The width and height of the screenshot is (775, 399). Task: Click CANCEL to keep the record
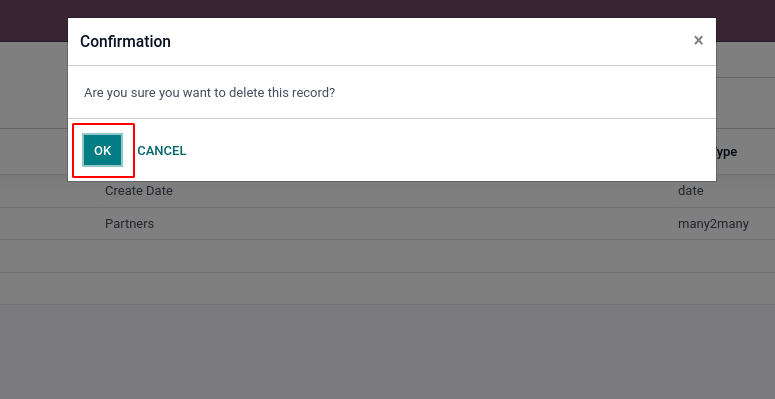162,151
